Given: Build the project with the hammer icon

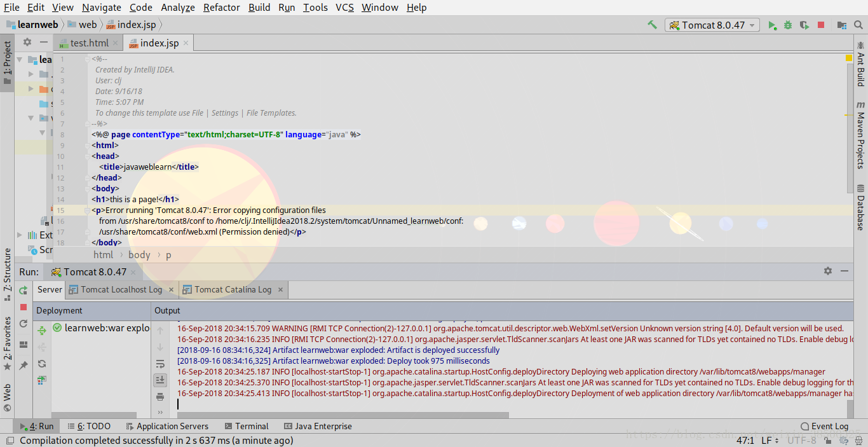Looking at the screenshot, I should (x=652, y=25).
